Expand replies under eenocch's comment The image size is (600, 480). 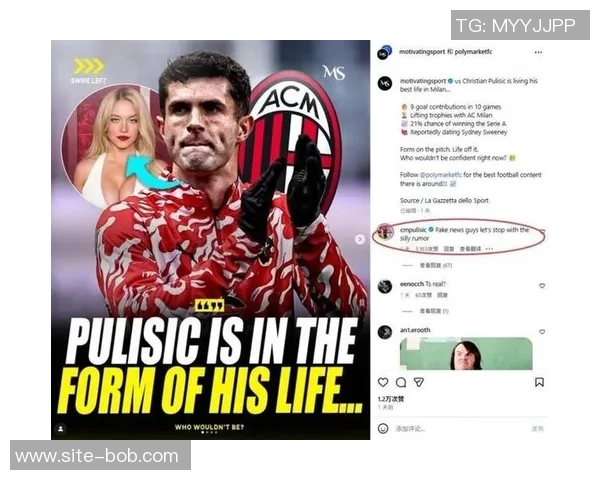pyautogui.click(x=434, y=311)
